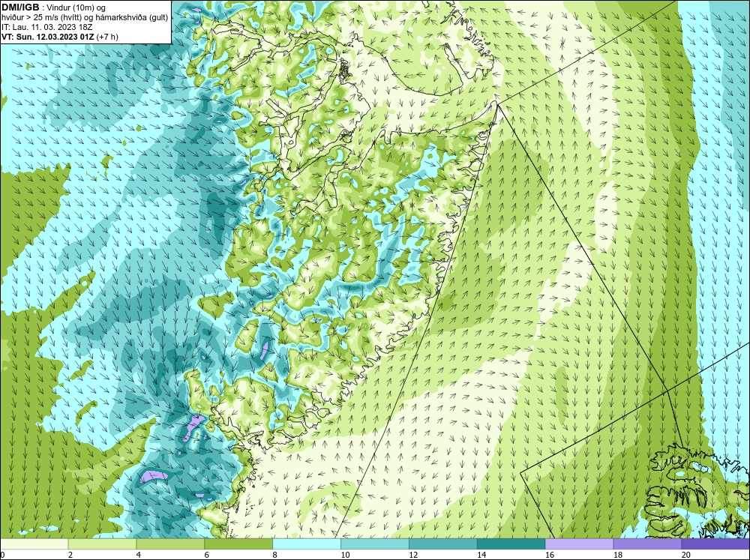Viewport: 750px width, 560px height.
Task: Click the 0–2 m/s pale yellow legend swatch
Action: (x=34, y=544)
